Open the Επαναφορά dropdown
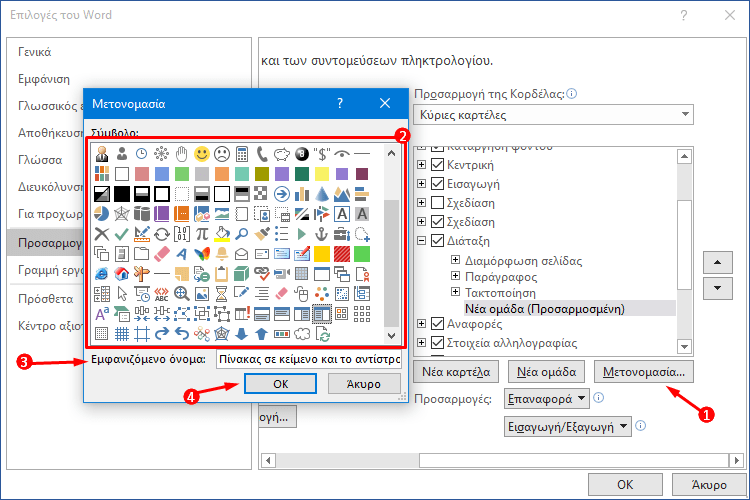The height and width of the screenshot is (500, 750). [547, 399]
